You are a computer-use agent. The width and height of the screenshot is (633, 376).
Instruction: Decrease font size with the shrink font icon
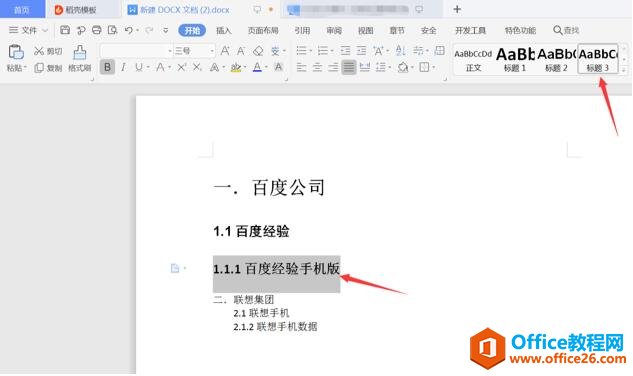(x=241, y=51)
